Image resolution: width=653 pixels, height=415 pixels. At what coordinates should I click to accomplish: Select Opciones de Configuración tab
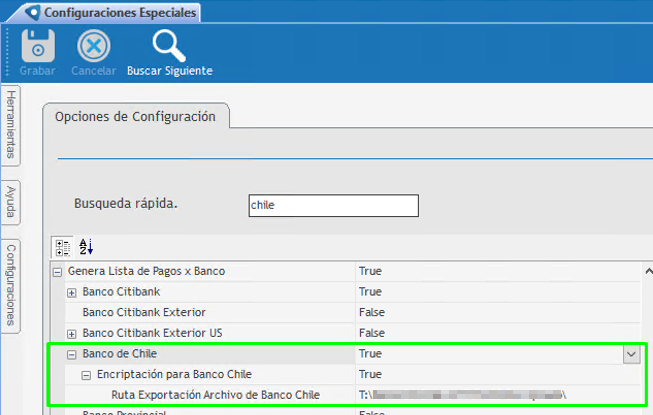[135, 117]
